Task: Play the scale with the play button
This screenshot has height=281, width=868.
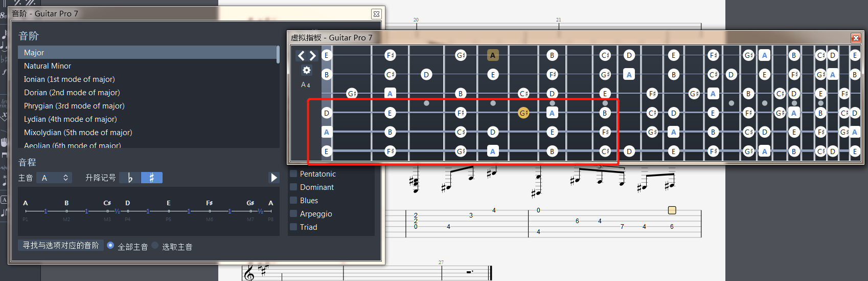Action: pos(274,178)
